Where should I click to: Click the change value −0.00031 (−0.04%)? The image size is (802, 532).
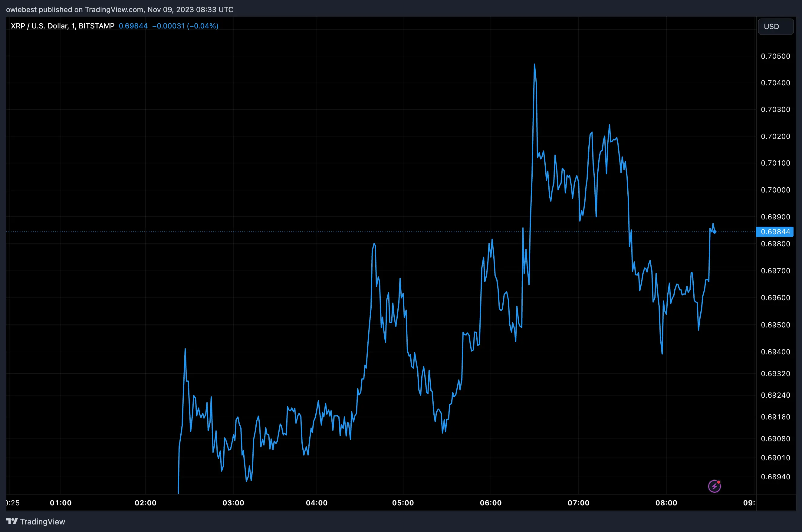pyautogui.click(x=185, y=26)
